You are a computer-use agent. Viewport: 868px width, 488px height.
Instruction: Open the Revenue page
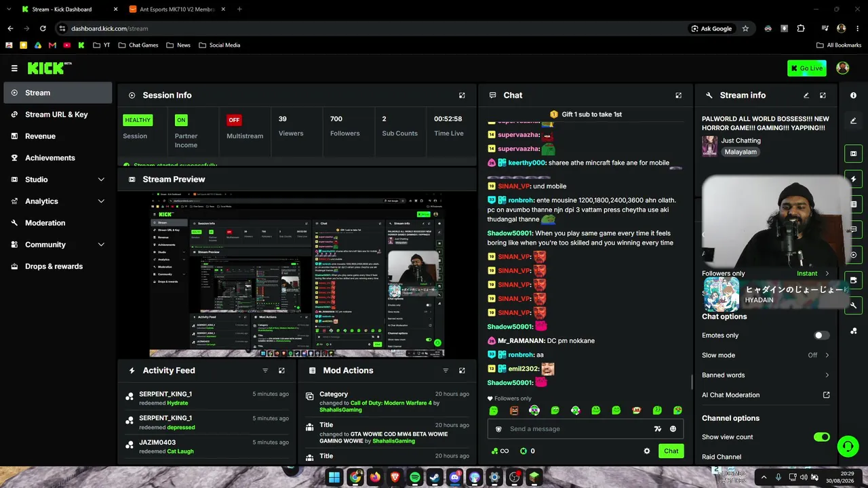pos(58,136)
